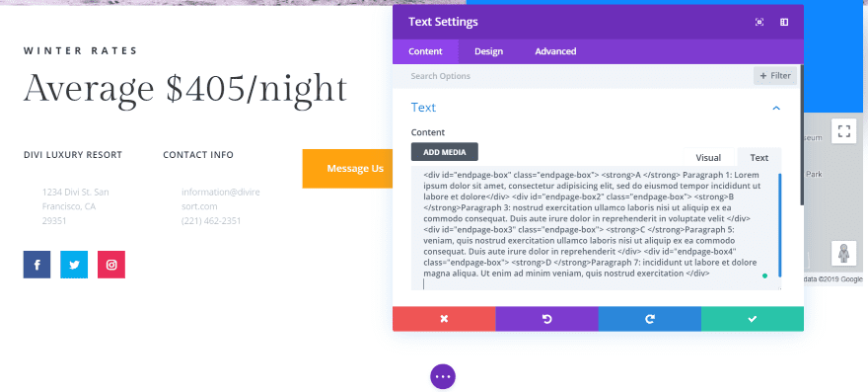Screen dimensions: 868x392
Task: Undo the last change in Text Settings
Action: tap(546, 319)
